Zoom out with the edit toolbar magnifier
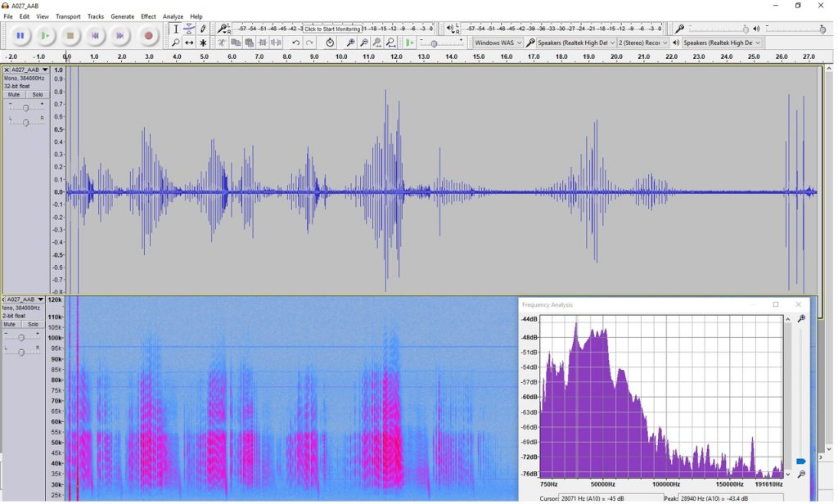The image size is (838, 504). coord(364,43)
